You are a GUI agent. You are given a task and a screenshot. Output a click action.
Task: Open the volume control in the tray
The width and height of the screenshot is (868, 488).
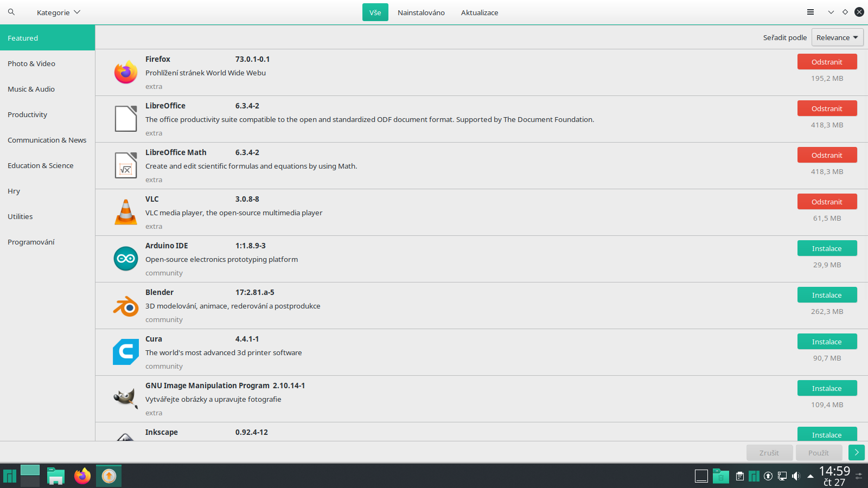click(796, 476)
